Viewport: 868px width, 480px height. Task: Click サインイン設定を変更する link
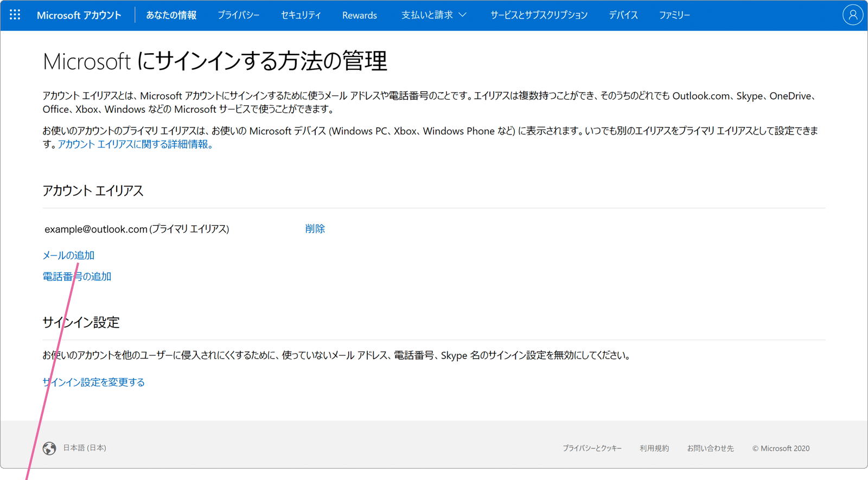[94, 382]
